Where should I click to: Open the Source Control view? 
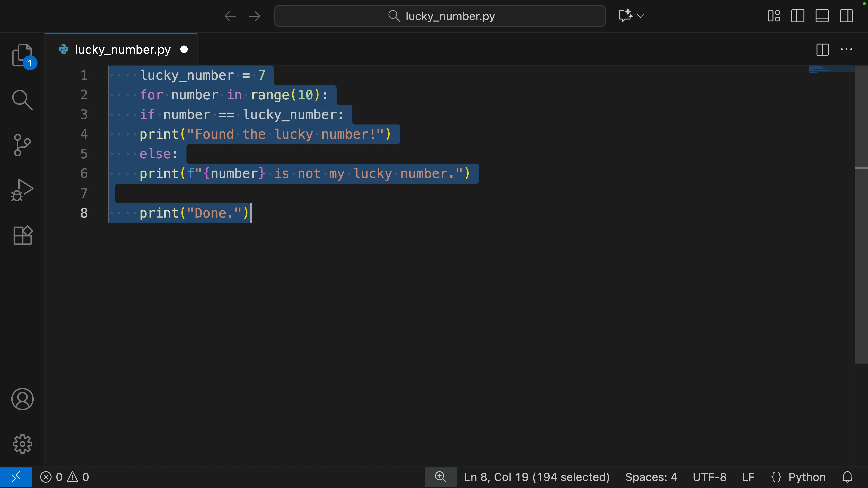coord(22,145)
